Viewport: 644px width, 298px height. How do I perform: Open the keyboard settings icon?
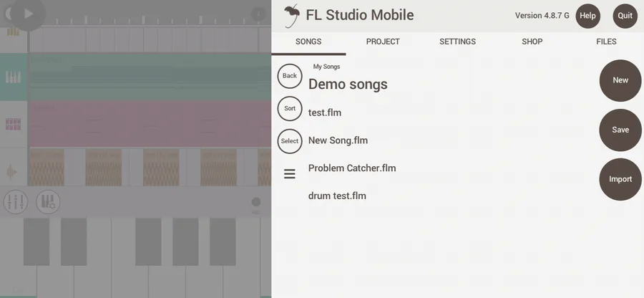coord(48,202)
